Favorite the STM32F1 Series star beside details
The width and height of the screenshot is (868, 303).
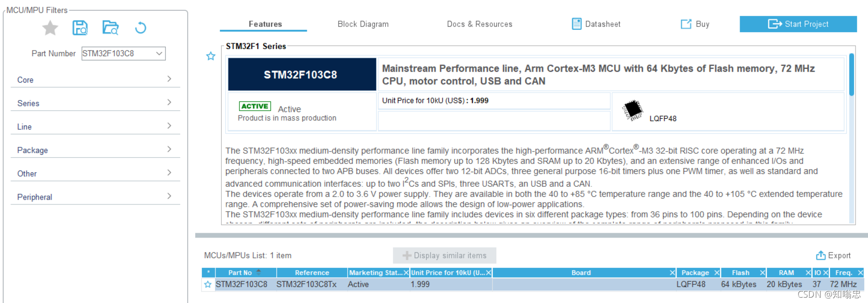point(211,56)
